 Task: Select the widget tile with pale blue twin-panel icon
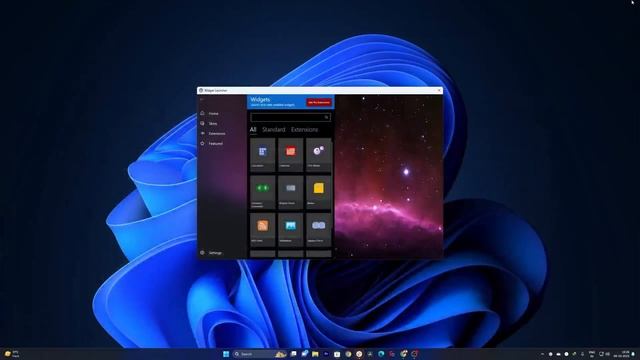tap(318, 229)
